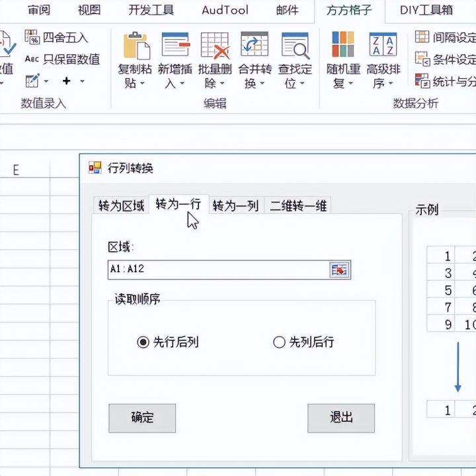The image size is (476, 476).
Task: Open the 随机重复 dropdown arrow
Action: tap(350, 83)
